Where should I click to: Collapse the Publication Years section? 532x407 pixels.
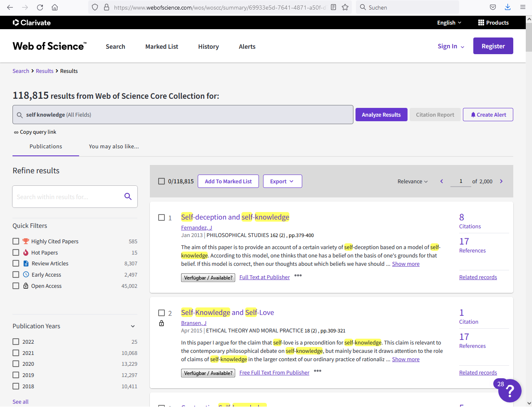[133, 326]
